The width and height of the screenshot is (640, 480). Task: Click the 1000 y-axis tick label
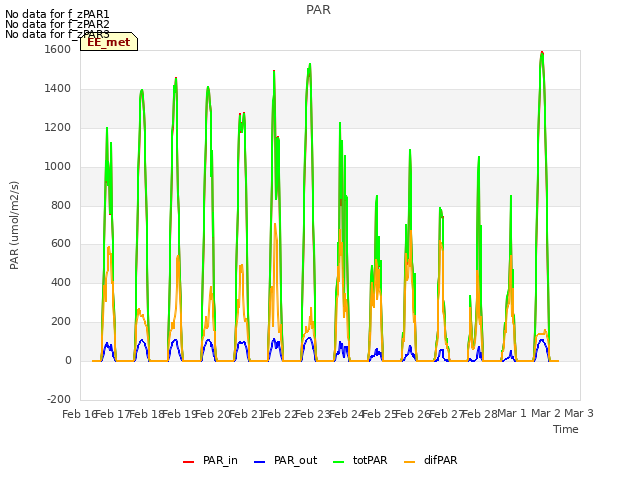[58, 166]
